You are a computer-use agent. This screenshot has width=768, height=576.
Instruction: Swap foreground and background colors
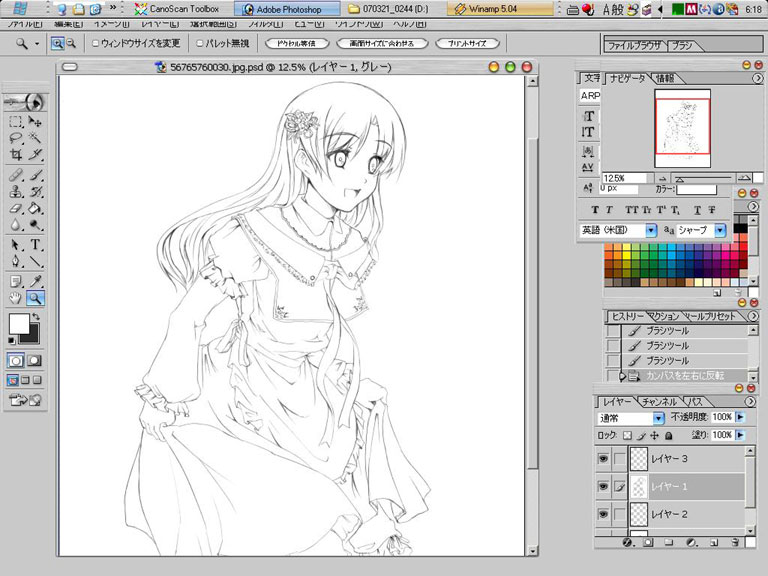(35, 317)
